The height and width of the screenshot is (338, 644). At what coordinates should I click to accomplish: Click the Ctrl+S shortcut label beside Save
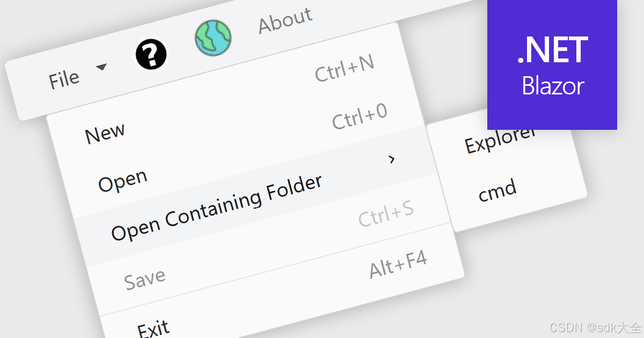point(387,211)
